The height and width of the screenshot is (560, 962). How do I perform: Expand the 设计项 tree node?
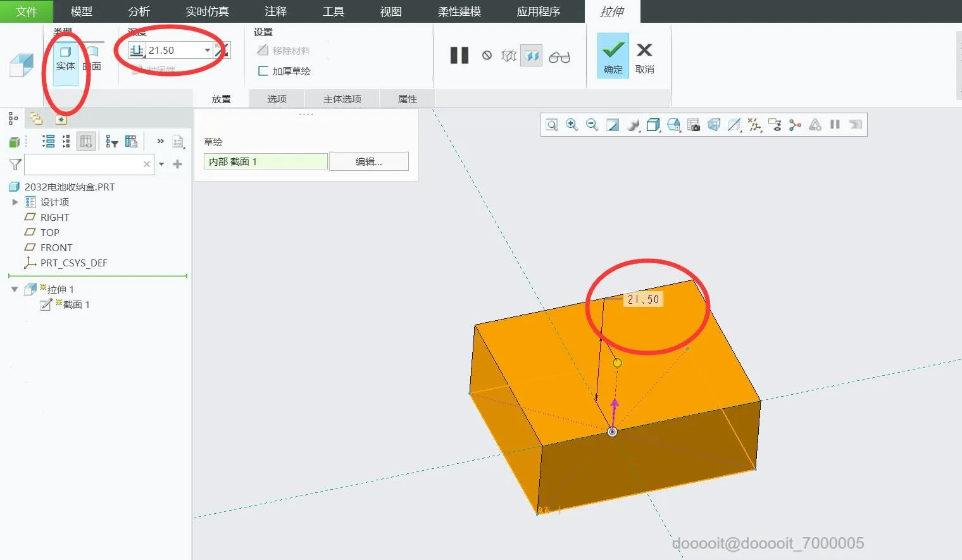tap(15, 202)
